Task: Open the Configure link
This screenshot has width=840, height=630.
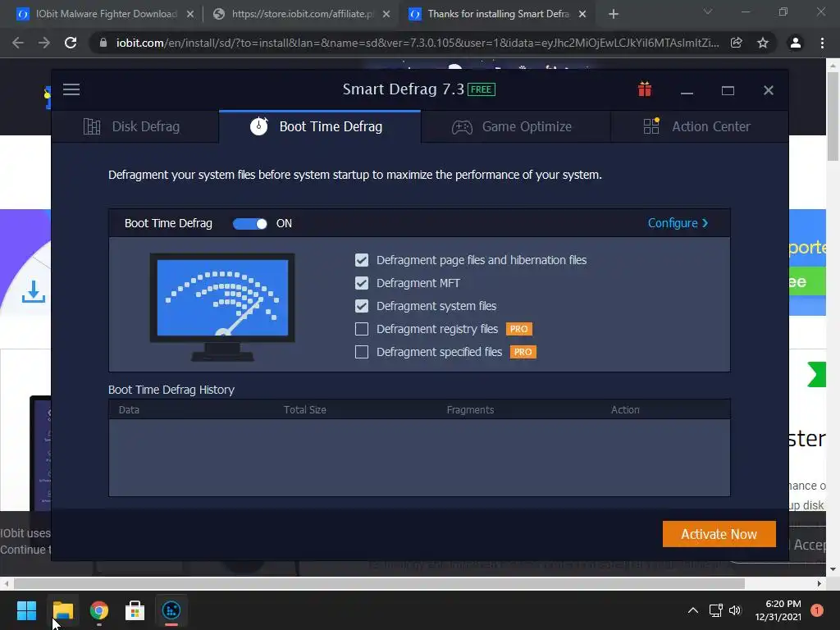Action: pos(678,223)
